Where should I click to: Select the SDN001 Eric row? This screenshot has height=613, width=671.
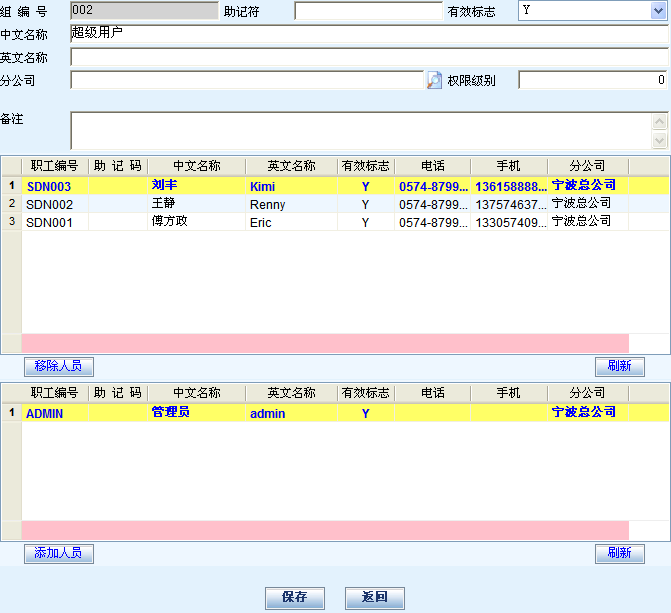300,222
